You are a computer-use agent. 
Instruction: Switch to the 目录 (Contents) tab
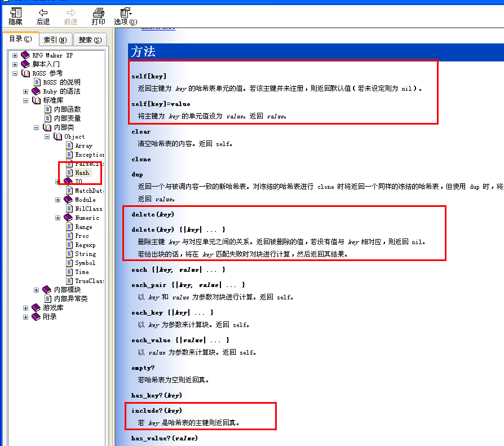click(x=20, y=39)
